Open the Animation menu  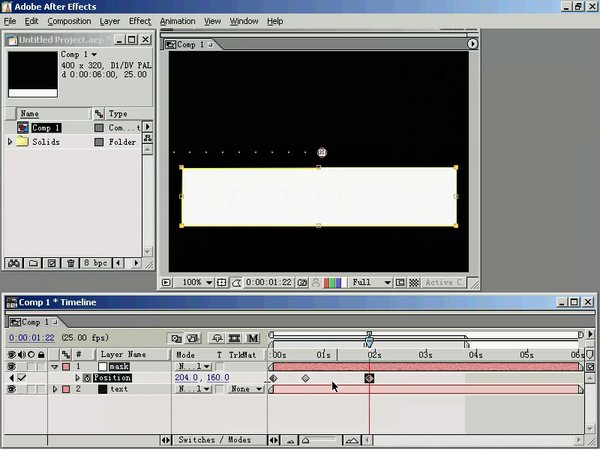pos(178,21)
